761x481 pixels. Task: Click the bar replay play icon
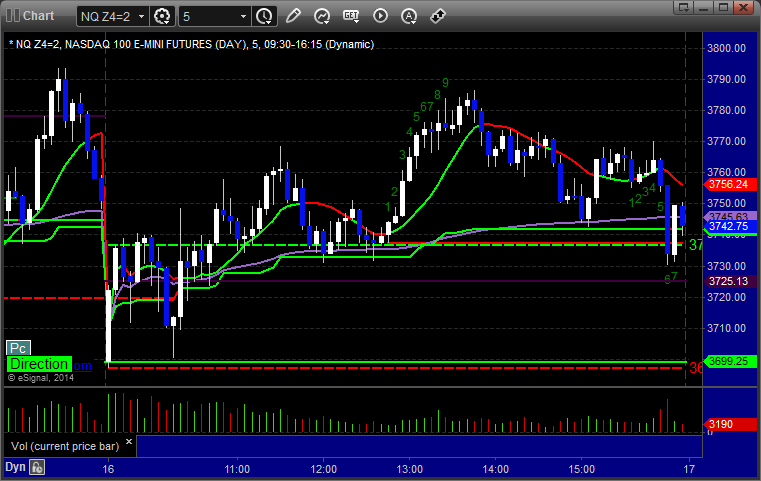click(380, 16)
